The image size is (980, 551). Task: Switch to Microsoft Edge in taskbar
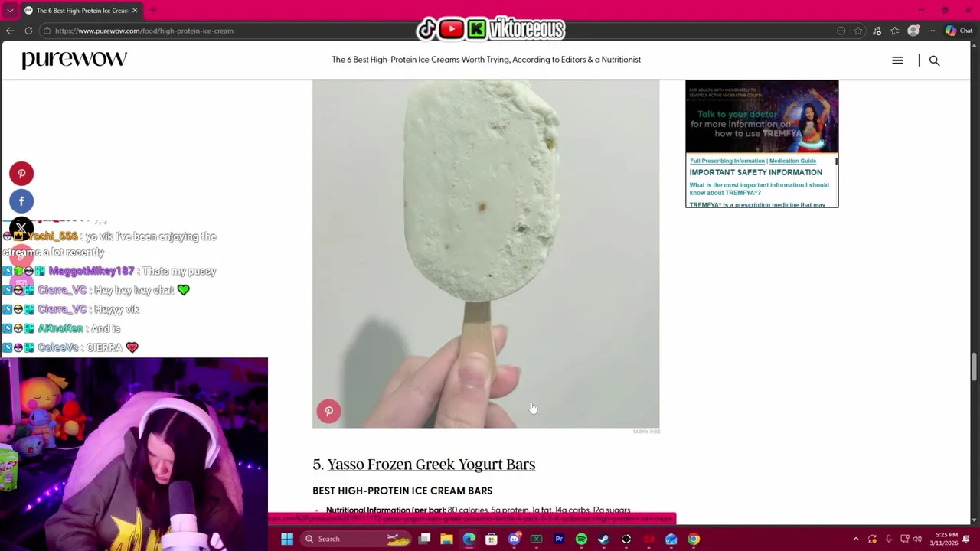coord(469,540)
